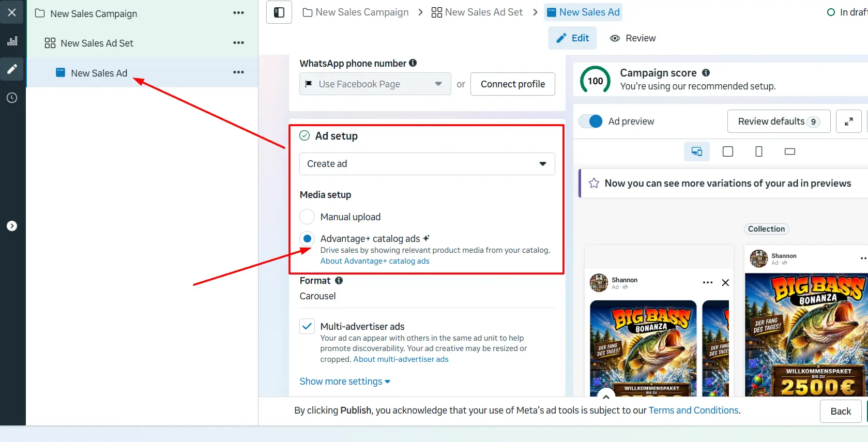Image resolution: width=868 pixels, height=442 pixels.
Task: Turn off the Ad preview toggle
Action: coord(590,121)
